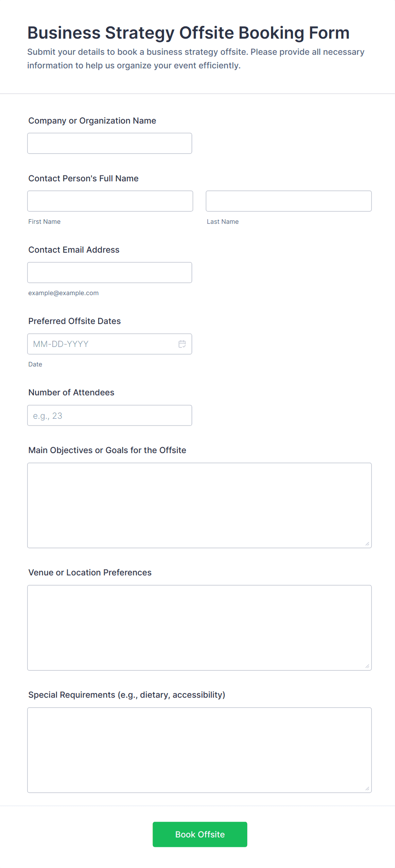The height and width of the screenshot is (868, 395).
Task: Click the Number of Attendees label
Action: point(71,392)
